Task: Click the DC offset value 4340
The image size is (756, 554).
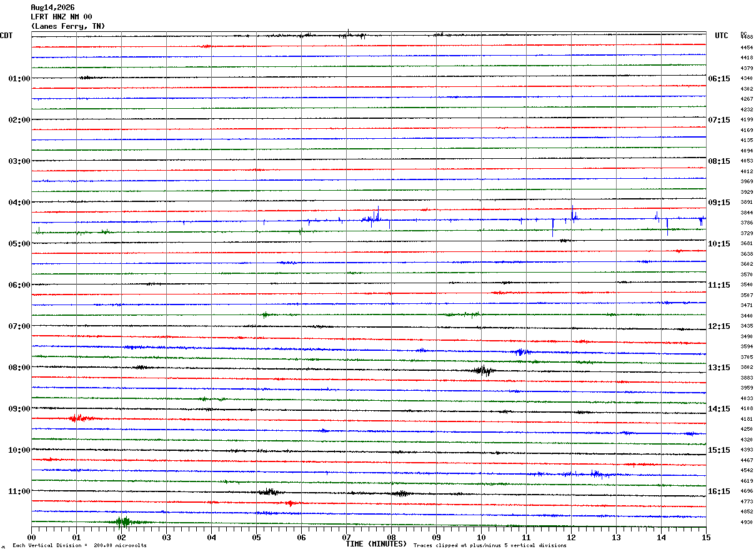Action: click(747, 79)
